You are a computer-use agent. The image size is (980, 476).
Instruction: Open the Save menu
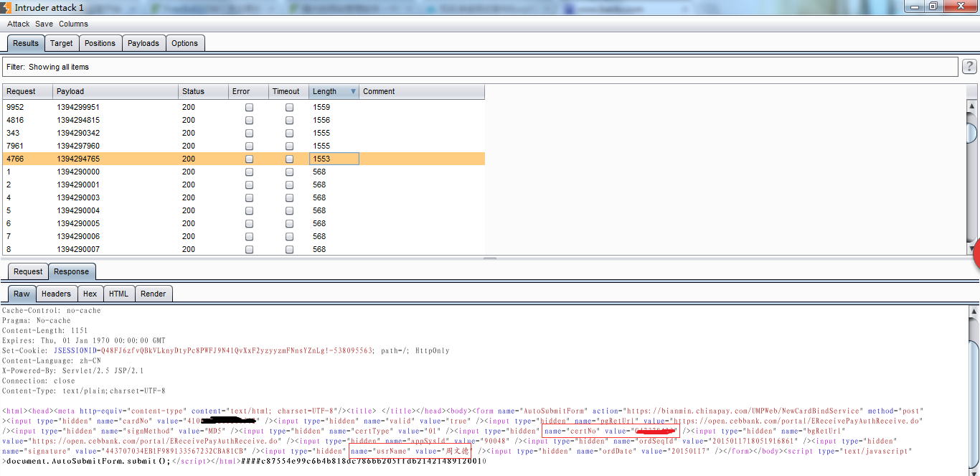(44, 24)
